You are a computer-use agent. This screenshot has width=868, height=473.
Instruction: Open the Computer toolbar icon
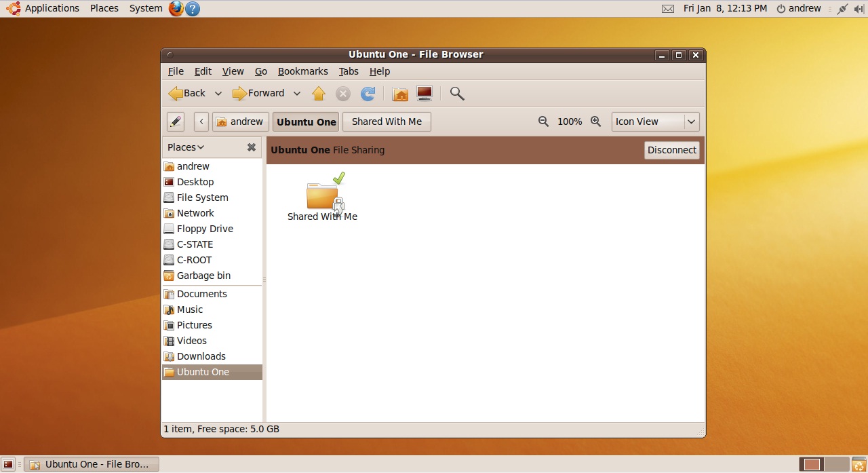point(425,94)
